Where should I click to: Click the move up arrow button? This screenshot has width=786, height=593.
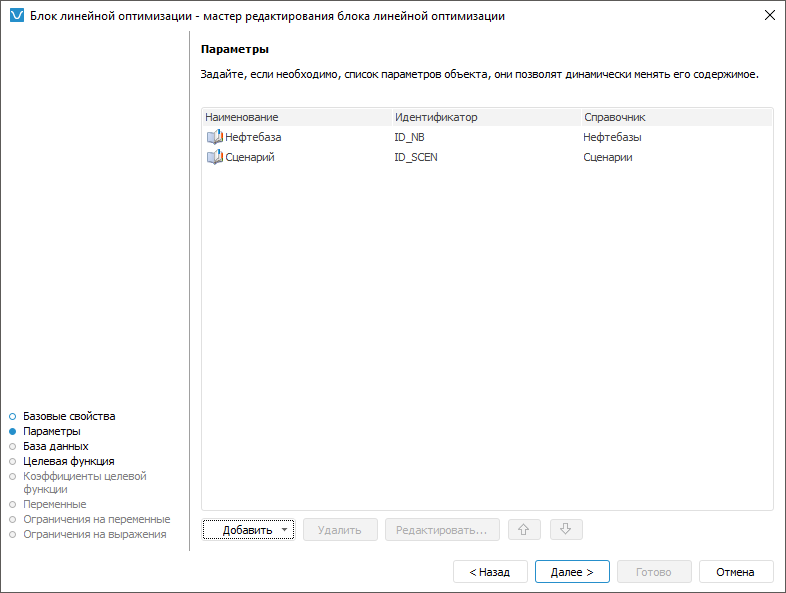point(523,530)
